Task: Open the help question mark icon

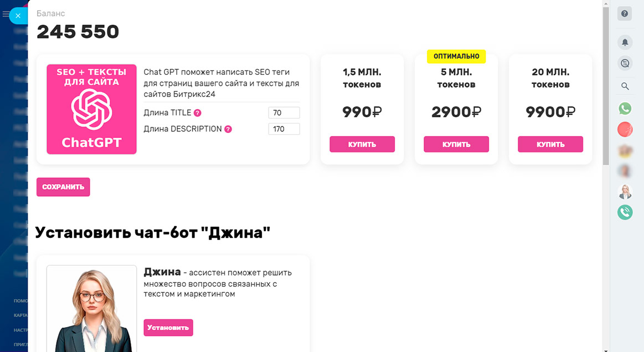Action: (625, 14)
